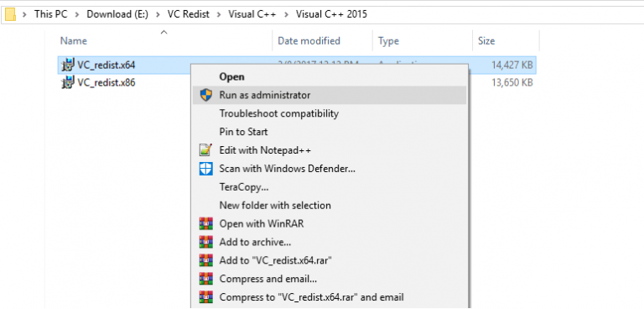Click the folder icon in the address bar
644x309 pixels.
[10, 14]
